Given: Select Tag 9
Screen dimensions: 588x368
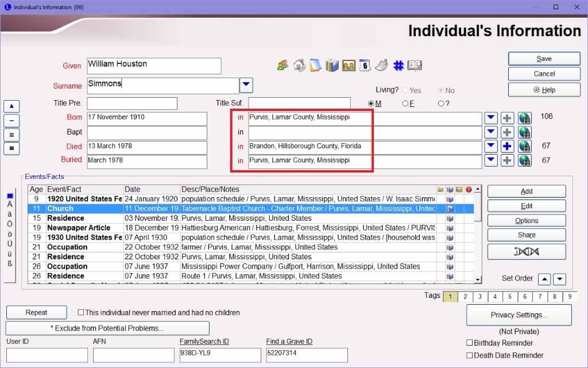Looking at the screenshot, I should coord(570,297).
